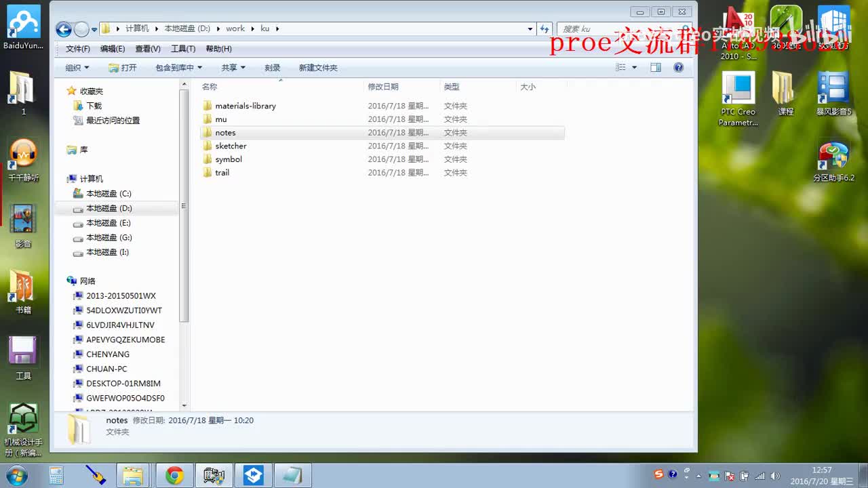Sort files by the 大小 column header

point(542,87)
